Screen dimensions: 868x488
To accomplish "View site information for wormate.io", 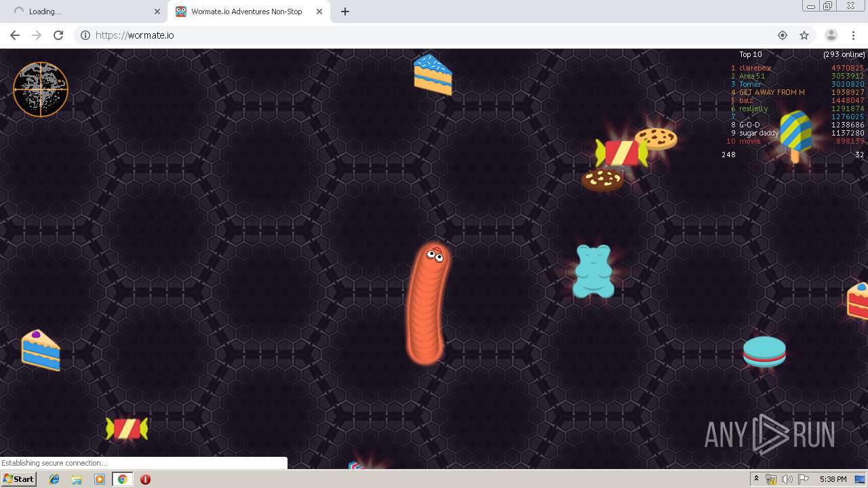I will (x=85, y=35).
